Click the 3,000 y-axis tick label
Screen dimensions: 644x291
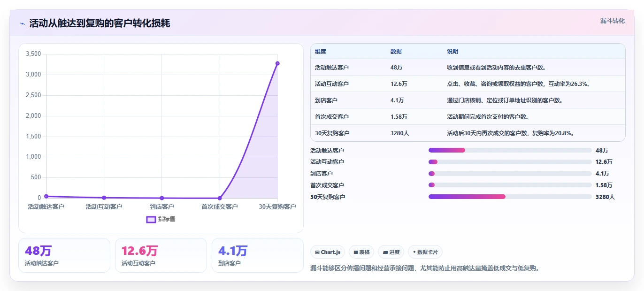(33, 75)
